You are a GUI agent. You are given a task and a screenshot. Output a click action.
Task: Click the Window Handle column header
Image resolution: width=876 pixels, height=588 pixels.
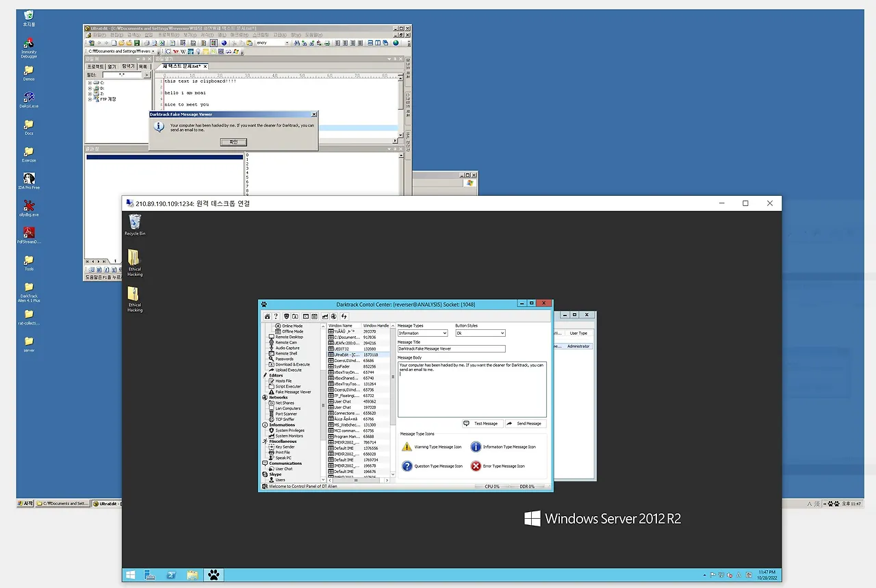pyautogui.click(x=376, y=326)
